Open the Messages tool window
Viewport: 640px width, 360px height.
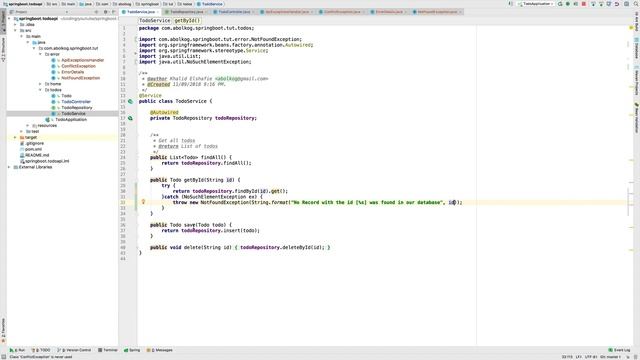coord(160,350)
